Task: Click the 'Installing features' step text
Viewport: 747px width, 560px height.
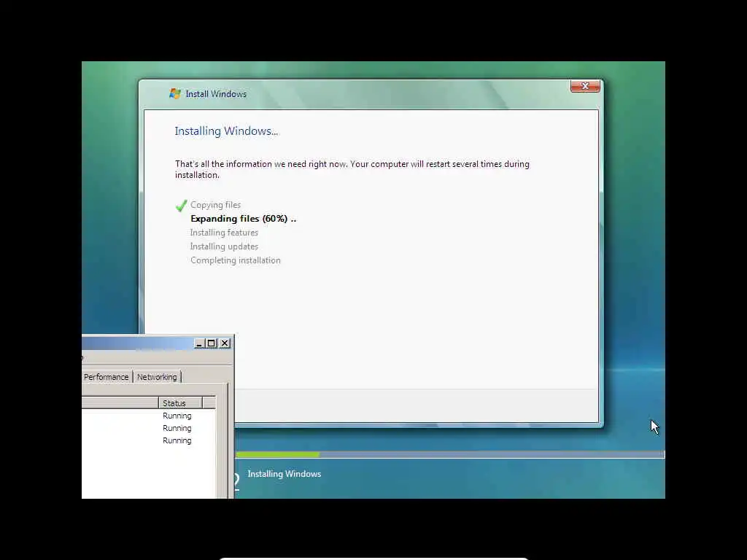Action: coord(224,233)
